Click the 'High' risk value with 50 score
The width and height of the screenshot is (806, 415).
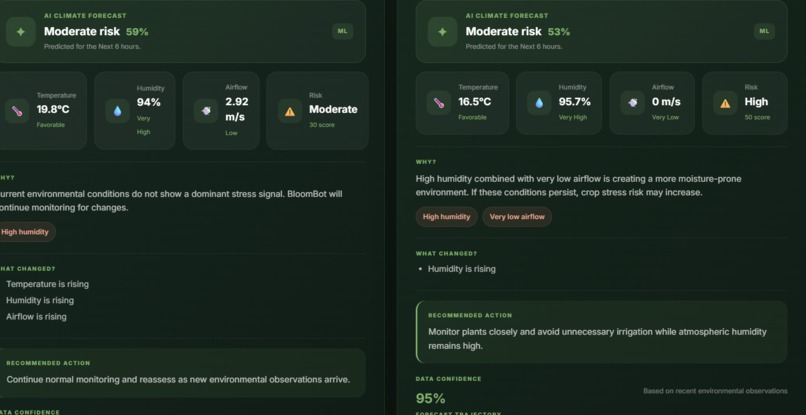tap(756, 102)
